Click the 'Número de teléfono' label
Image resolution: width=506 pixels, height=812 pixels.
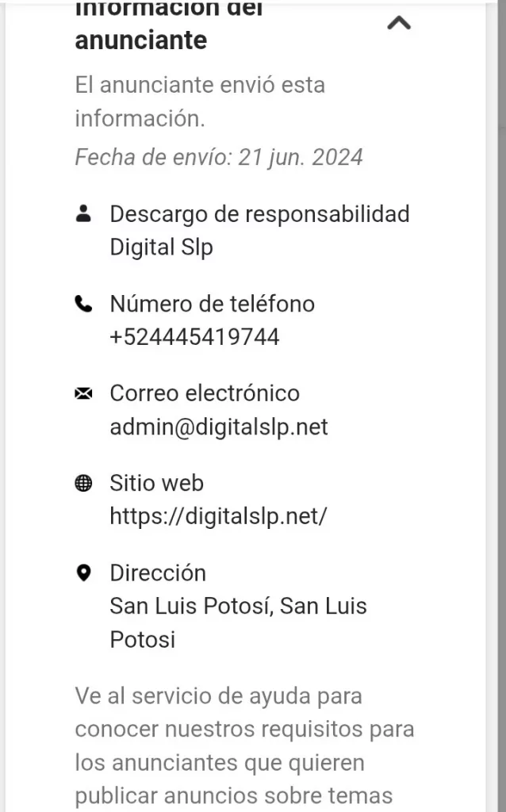(x=212, y=304)
